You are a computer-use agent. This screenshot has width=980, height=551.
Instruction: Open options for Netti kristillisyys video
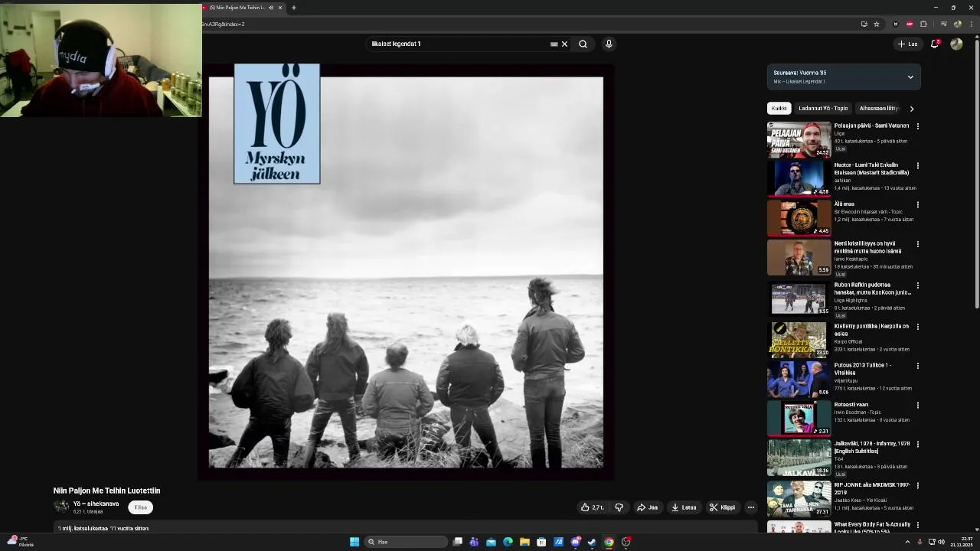[x=918, y=244]
